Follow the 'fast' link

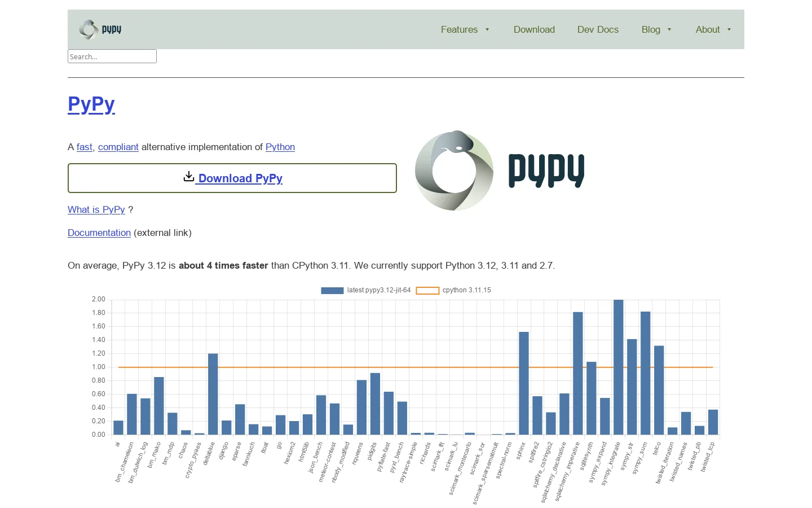pyautogui.click(x=85, y=147)
